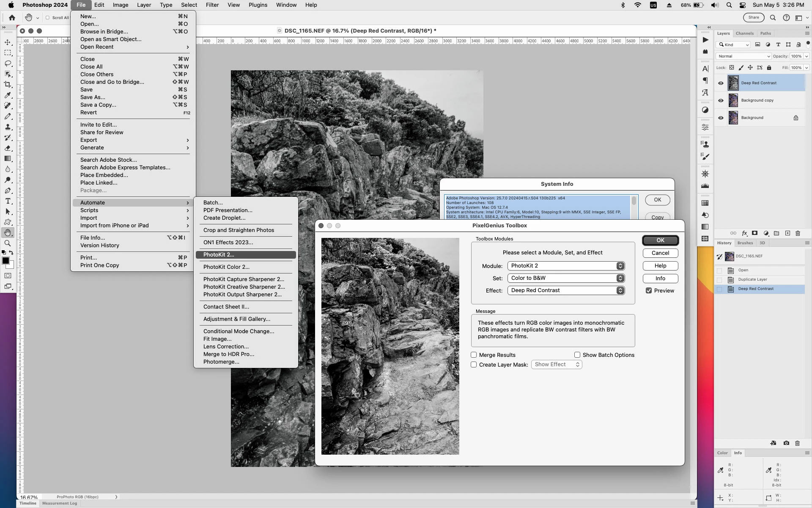Switch to the Channels tab
This screenshot has height=508, width=812.
click(x=744, y=33)
